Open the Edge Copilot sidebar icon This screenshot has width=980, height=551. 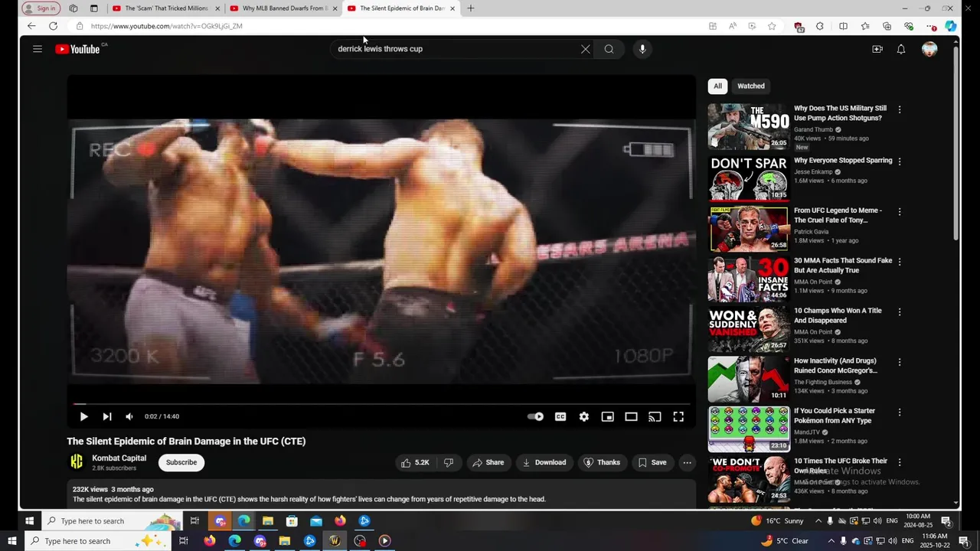point(950,26)
